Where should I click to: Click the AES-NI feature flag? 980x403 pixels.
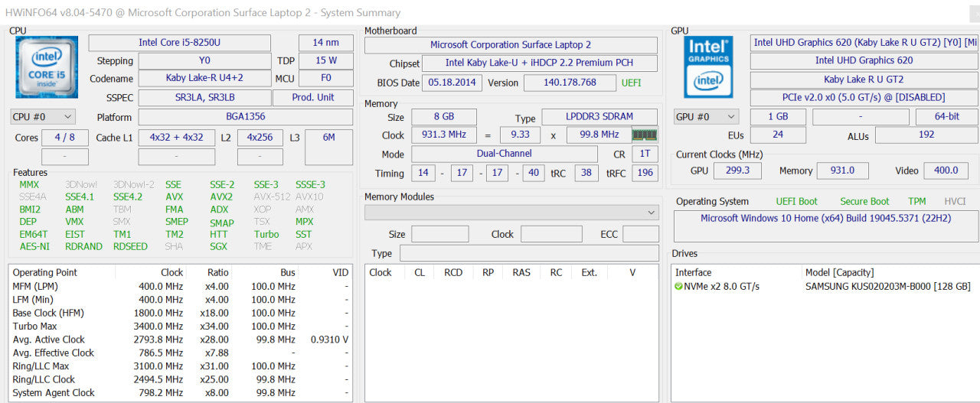coord(34,246)
